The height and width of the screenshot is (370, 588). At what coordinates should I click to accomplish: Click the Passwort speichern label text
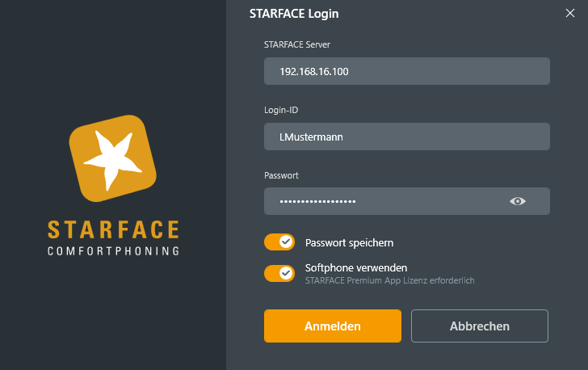(x=349, y=243)
